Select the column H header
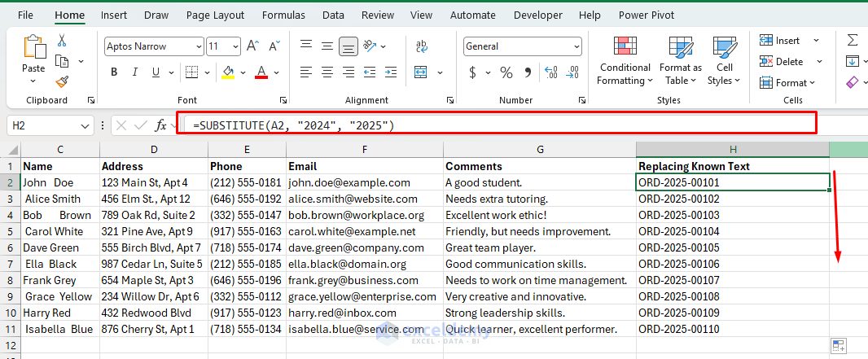Viewport: 868px width, 359px height. point(733,149)
